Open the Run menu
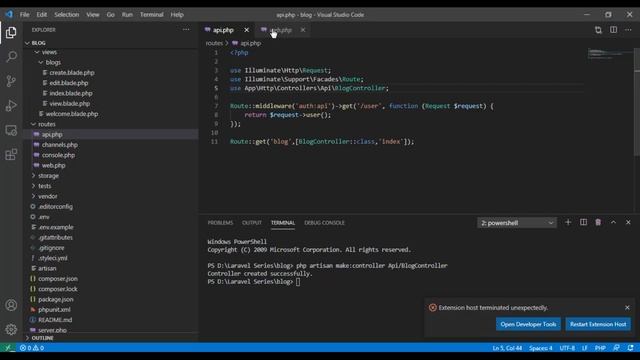The width and height of the screenshot is (640, 360). [127, 14]
